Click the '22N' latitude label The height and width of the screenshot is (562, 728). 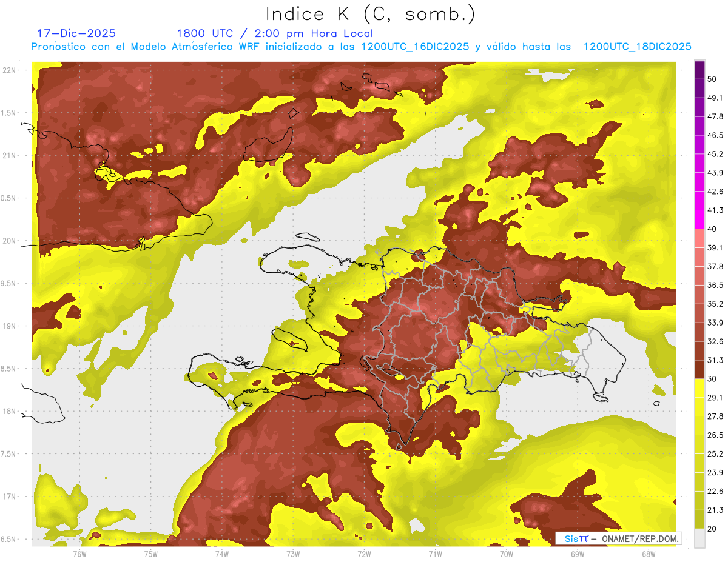(x=10, y=70)
